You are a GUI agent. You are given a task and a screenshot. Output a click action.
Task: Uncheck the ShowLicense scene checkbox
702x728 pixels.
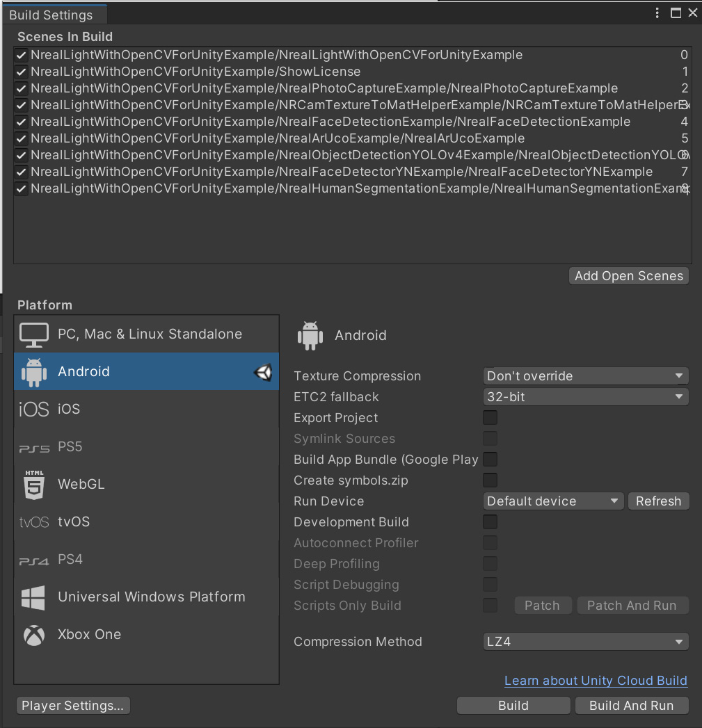(x=21, y=72)
